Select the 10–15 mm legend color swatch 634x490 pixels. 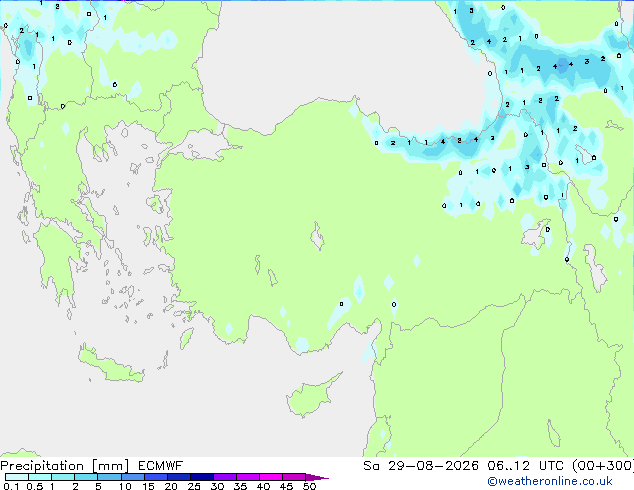click(x=132, y=477)
